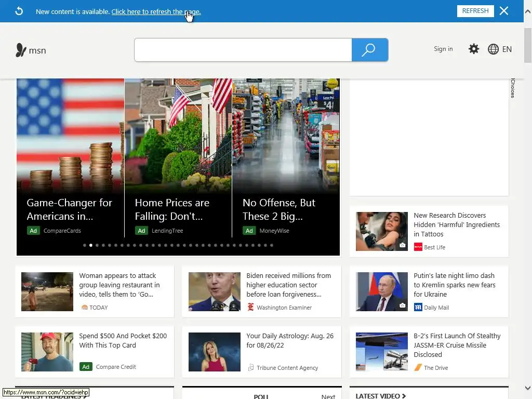Viewport: 532px width, 399px height.
Task: Open Putin's late night limo dash article
Action: [x=454, y=285]
